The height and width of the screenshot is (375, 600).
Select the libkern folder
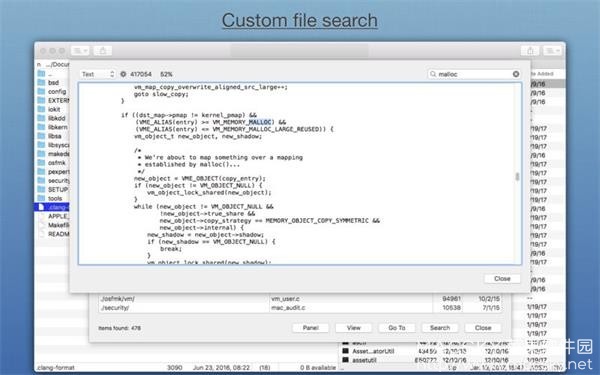pos(52,127)
